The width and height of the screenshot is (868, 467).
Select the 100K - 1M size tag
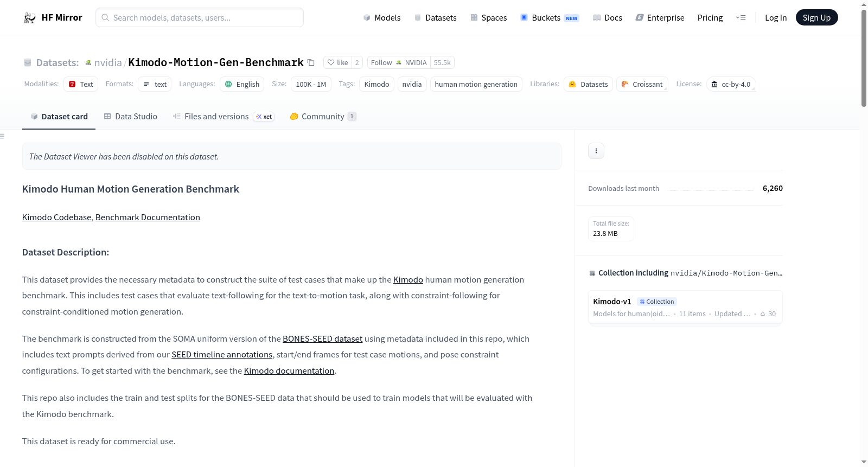coord(311,84)
